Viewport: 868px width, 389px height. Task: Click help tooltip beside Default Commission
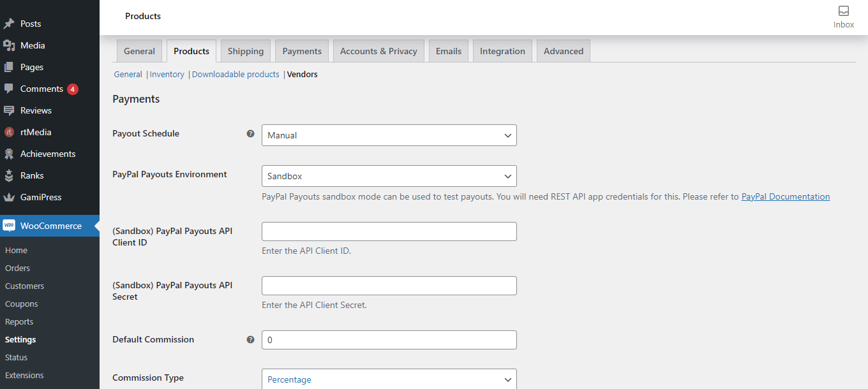click(251, 340)
